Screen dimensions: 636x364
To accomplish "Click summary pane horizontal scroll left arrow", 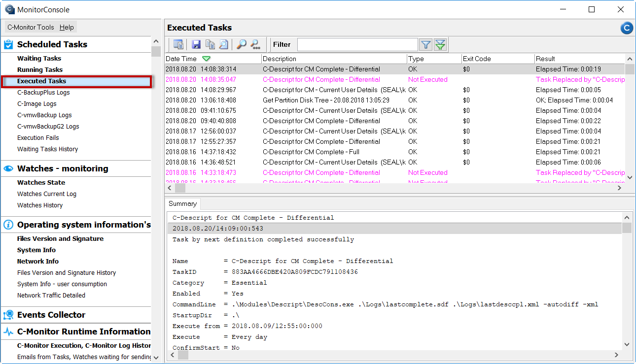I will [171, 354].
